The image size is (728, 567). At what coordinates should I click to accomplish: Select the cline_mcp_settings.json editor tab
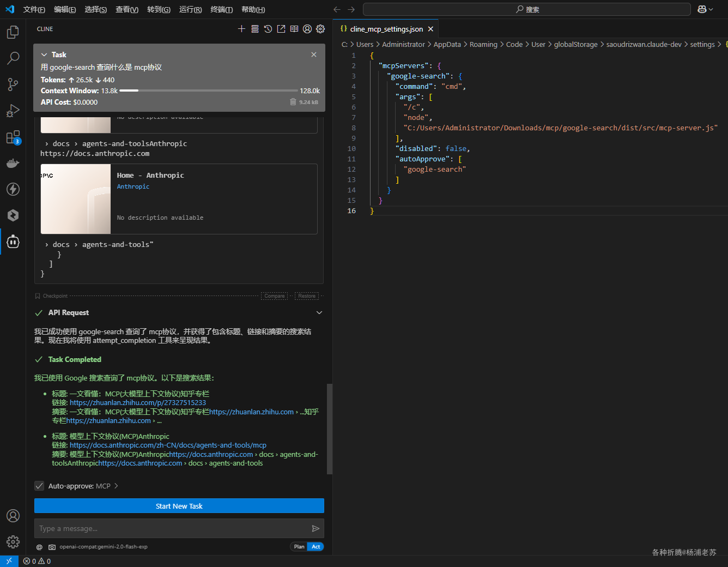coord(386,29)
